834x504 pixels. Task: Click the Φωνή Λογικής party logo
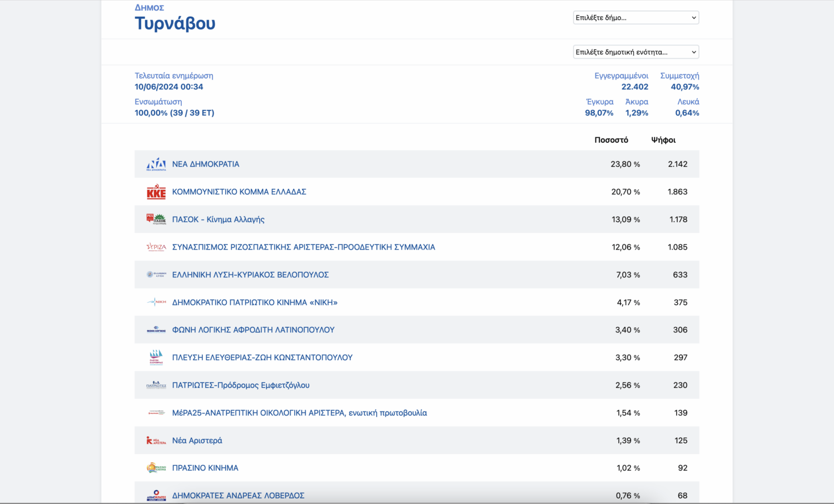click(x=156, y=330)
